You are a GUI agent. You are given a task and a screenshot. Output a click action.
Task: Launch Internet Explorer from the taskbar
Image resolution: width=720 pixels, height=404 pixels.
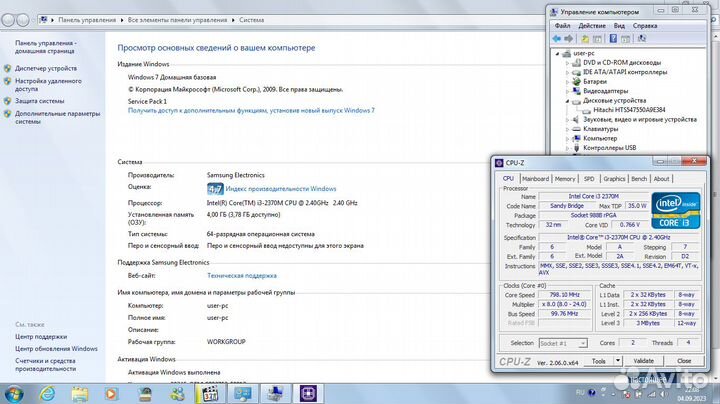point(47,391)
